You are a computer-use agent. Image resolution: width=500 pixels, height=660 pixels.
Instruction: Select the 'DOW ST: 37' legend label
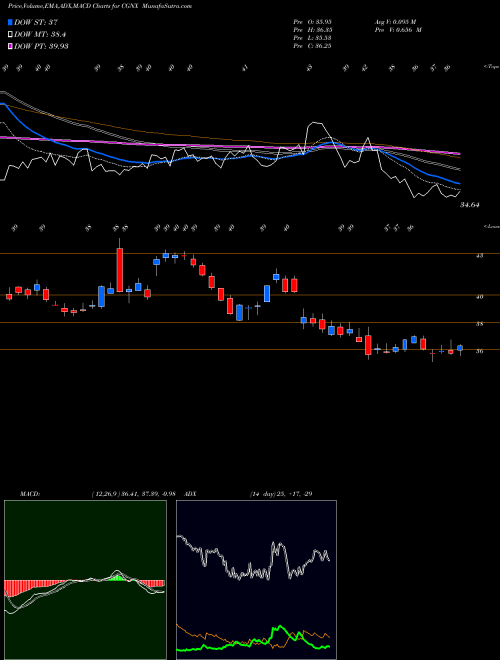(x=36, y=22)
